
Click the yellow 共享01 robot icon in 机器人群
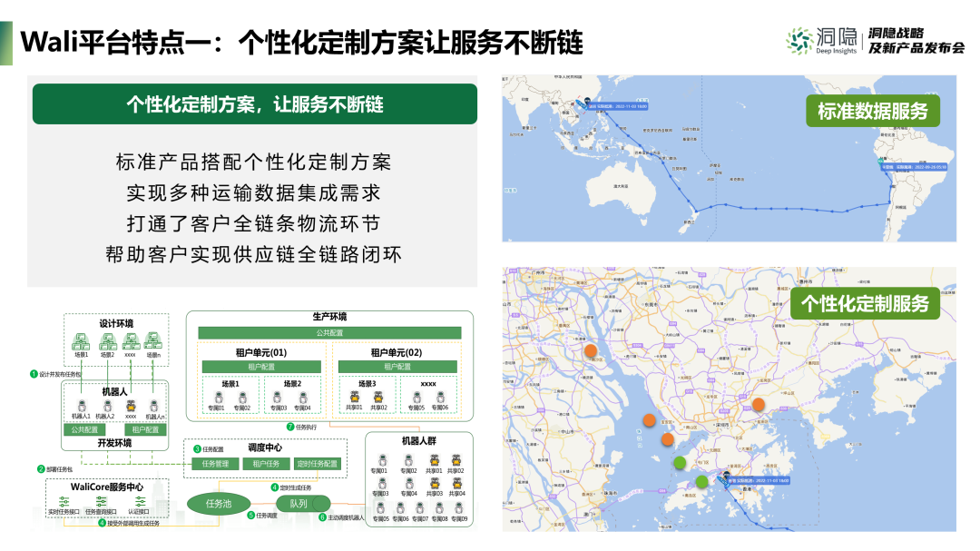[432, 462]
